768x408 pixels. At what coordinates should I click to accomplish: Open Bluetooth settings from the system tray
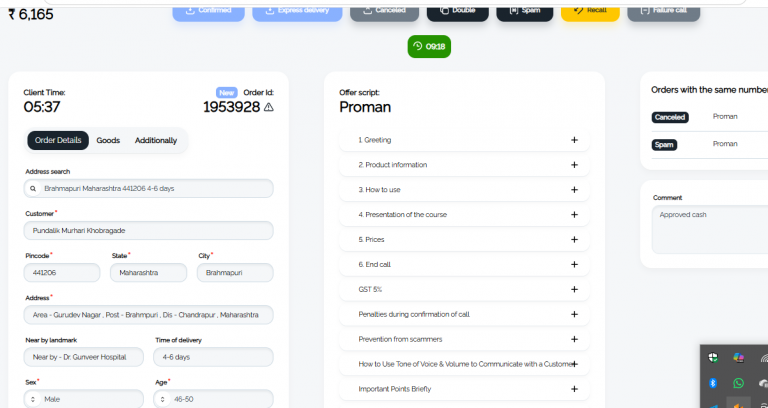click(713, 383)
